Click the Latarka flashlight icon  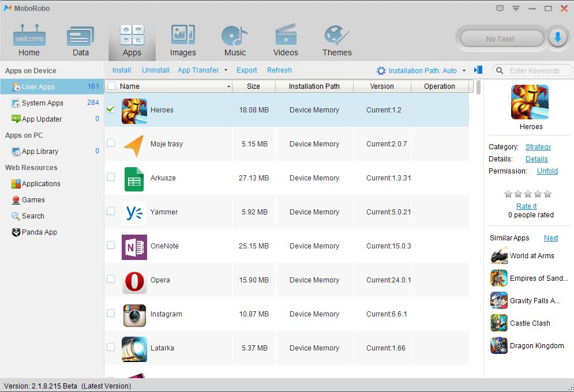coord(134,349)
